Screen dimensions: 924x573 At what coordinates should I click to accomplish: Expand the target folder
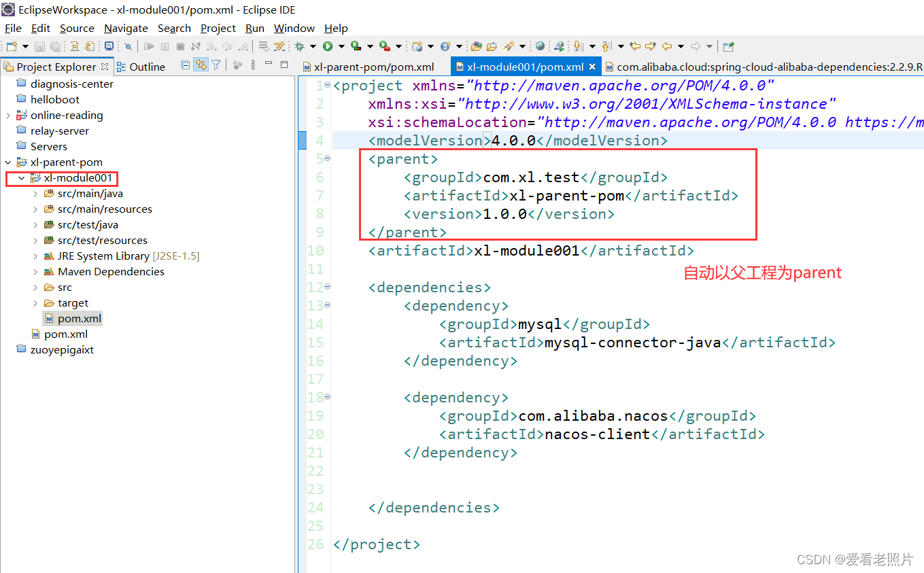(35, 303)
